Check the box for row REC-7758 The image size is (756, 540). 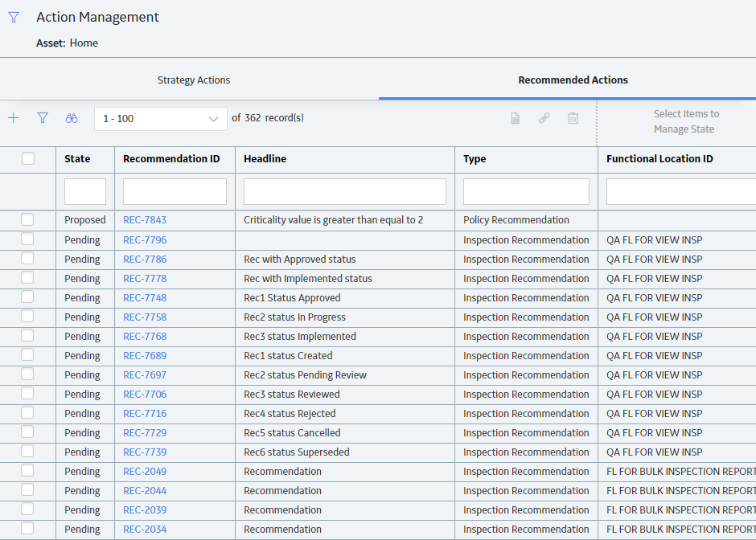[27, 316]
